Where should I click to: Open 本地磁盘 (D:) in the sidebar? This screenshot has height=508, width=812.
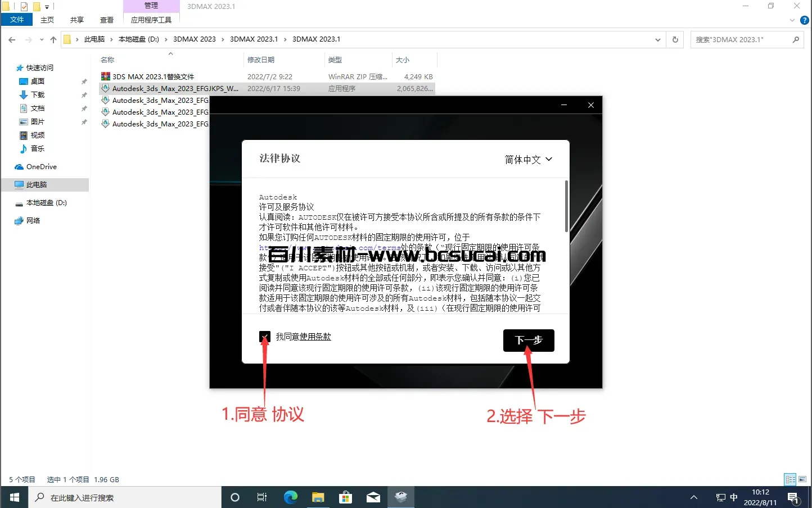(46, 202)
